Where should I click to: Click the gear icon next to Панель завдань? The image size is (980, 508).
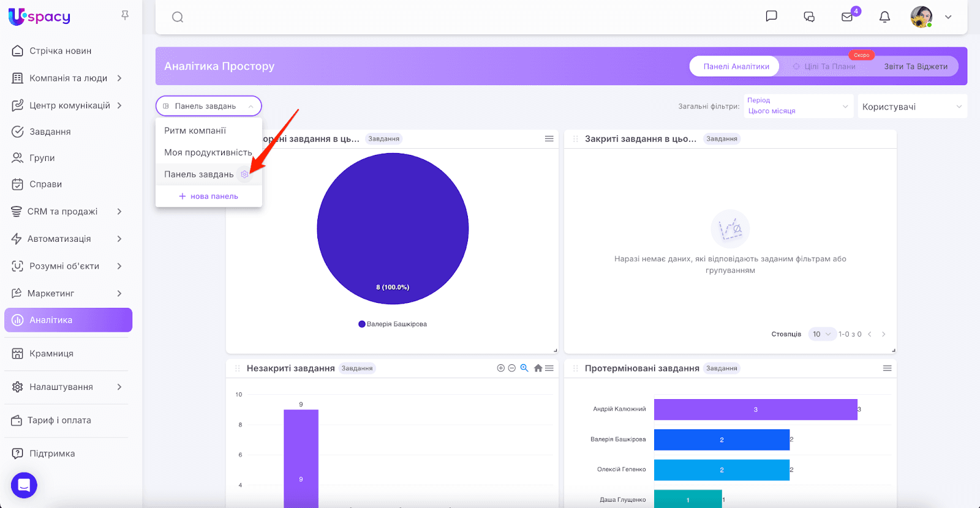point(244,174)
